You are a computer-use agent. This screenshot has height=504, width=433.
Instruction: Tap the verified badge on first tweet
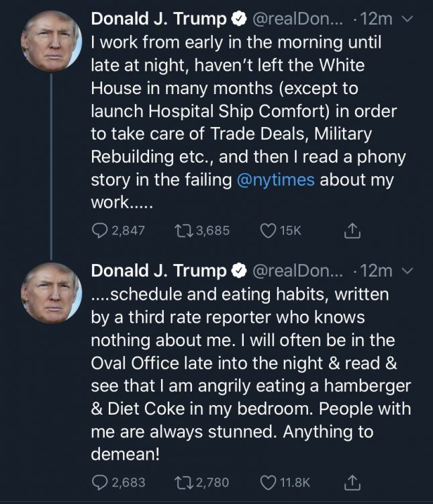(238, 19)
